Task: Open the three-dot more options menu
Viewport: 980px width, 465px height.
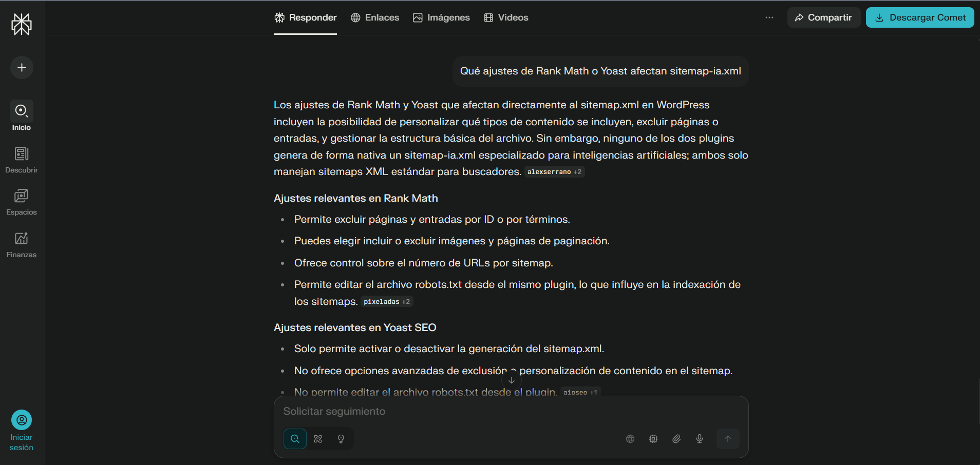Action: (x=769, y=17)
